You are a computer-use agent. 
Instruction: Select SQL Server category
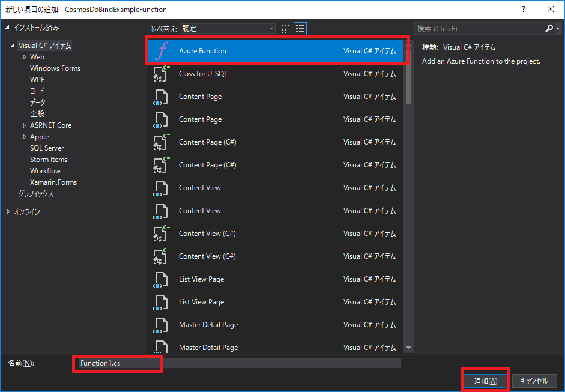click(47, 148)
